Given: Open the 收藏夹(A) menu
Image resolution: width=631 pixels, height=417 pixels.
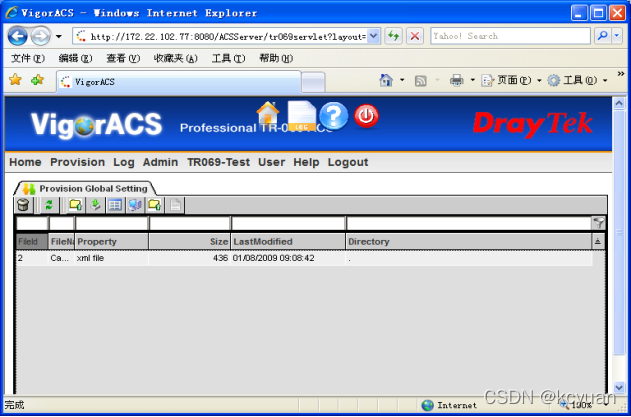Looking at the screenshot, I should [x=175, y=59].
